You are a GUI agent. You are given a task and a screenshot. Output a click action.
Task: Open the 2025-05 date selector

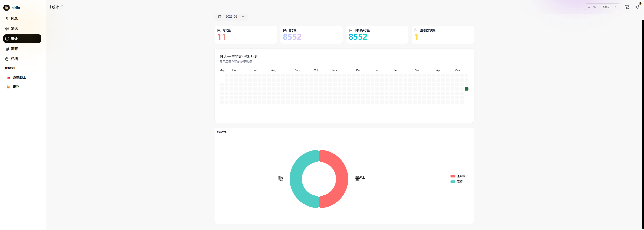point(231,17)
